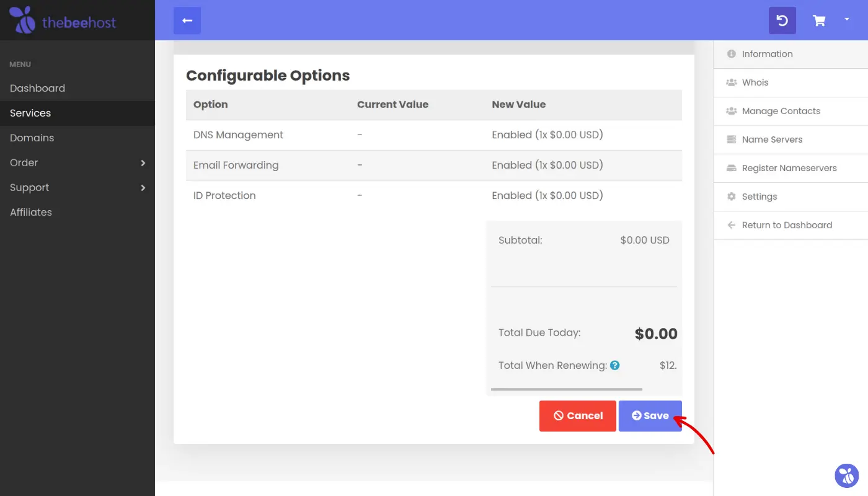Expand the Support menu chevron
868x496 pixels.
143,188
